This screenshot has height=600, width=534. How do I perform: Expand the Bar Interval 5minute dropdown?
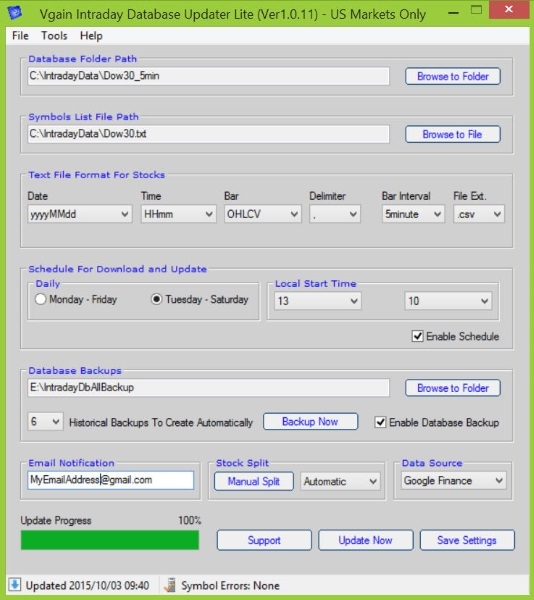[x=413, y=214]
